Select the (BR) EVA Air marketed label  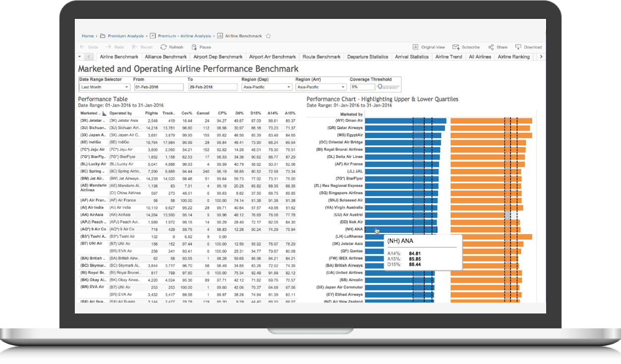coord(92,287)
